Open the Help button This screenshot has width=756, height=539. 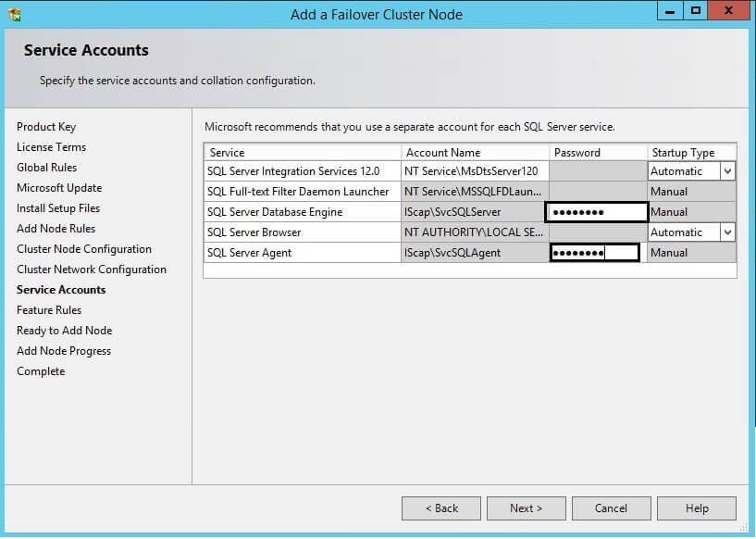pyautogui.click(x=697, y=508)
